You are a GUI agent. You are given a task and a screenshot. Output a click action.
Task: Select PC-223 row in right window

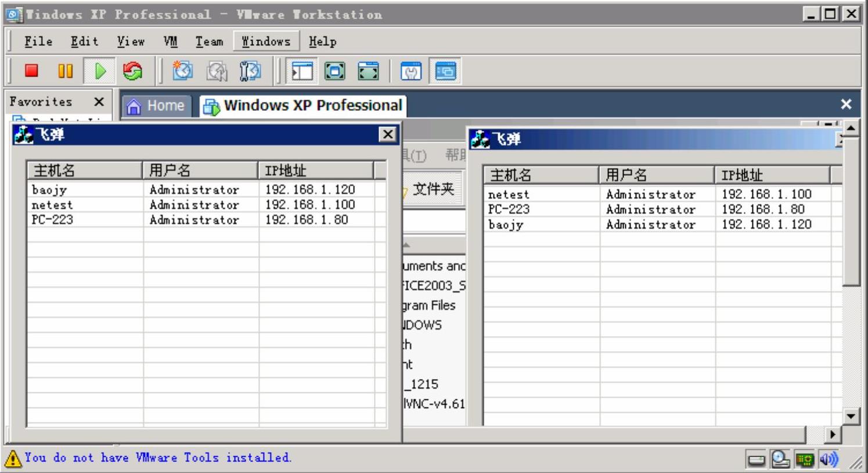[x=662, y=210]
